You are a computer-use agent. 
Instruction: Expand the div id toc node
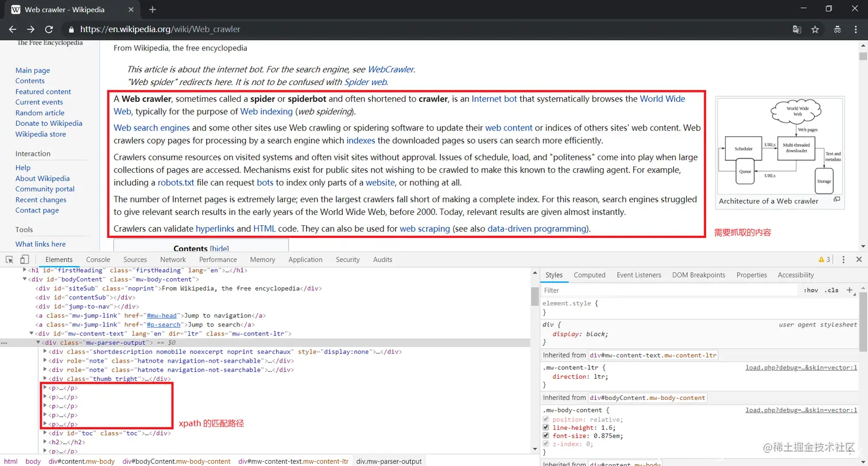pyautogui.click(x=45, y=433)
